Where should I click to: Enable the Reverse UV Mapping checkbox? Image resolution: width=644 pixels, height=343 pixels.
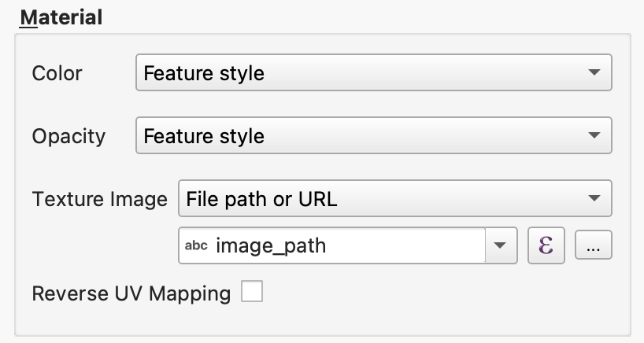coord(252,293)
